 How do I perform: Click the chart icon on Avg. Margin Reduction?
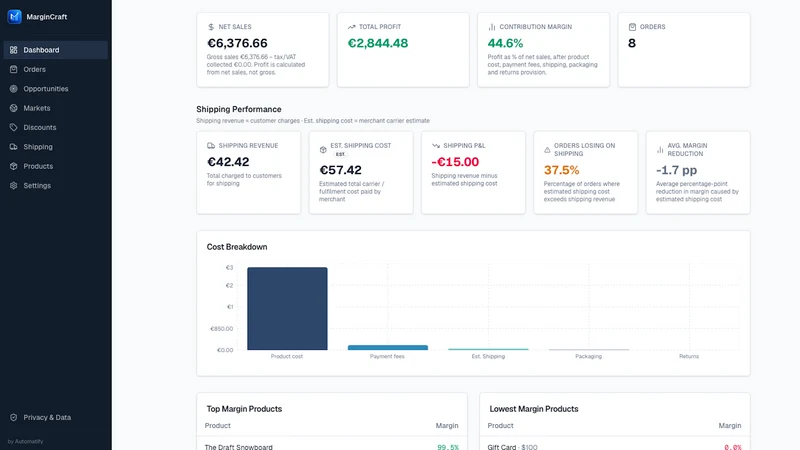click(x=660, y=149)
